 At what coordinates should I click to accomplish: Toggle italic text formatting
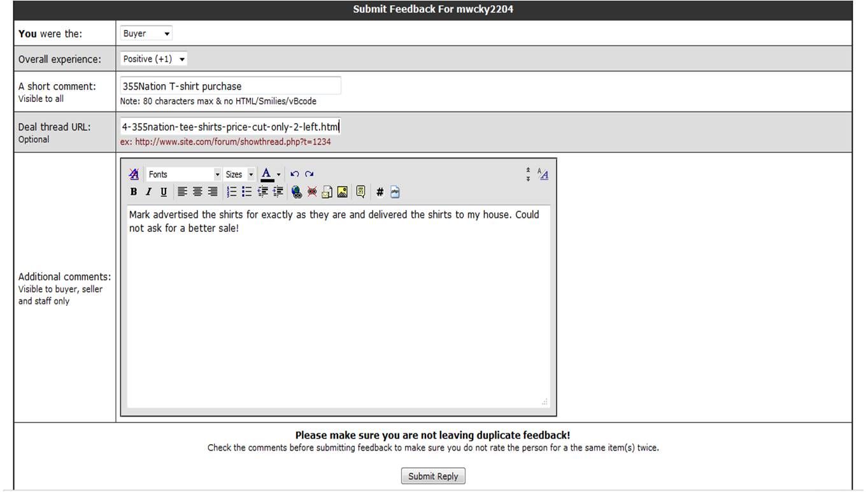(148, 192)
